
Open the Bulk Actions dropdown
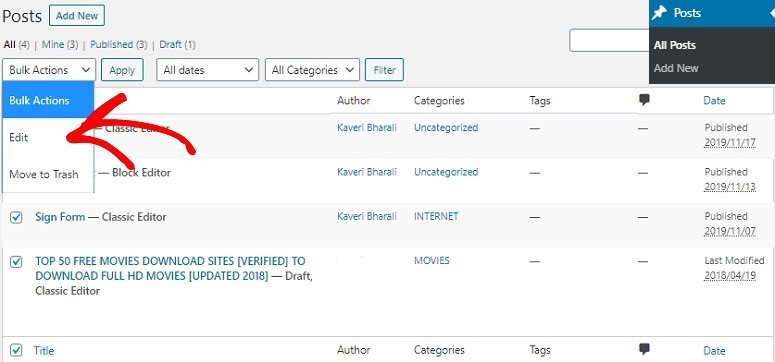[x=49, y=70]
